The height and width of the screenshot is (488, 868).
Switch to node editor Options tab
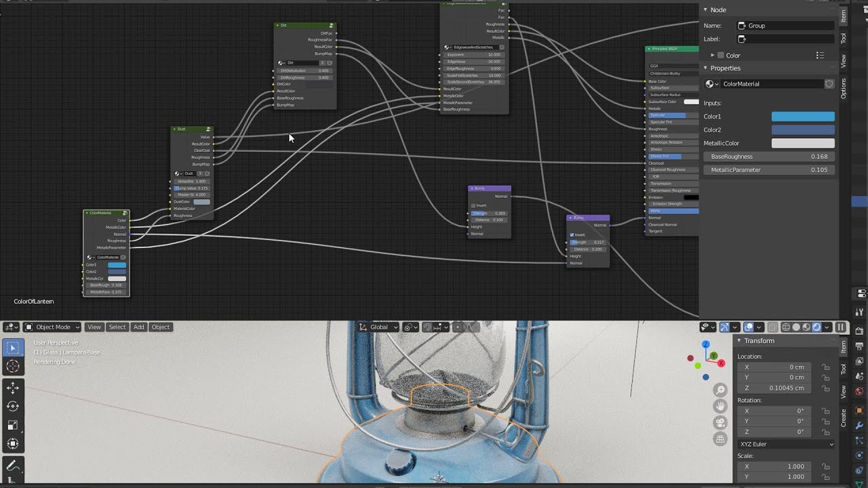pyautogui.click(x=844, y=88)
